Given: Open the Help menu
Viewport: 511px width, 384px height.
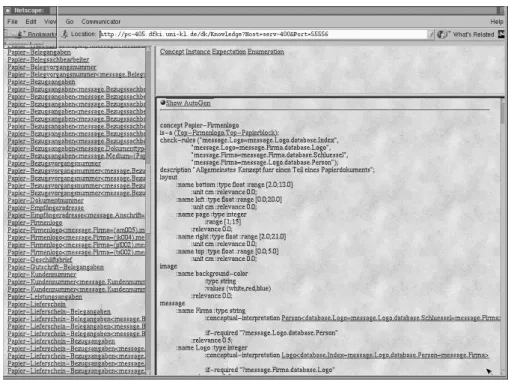Looking at the screenshot, I should tap(497, 22).
